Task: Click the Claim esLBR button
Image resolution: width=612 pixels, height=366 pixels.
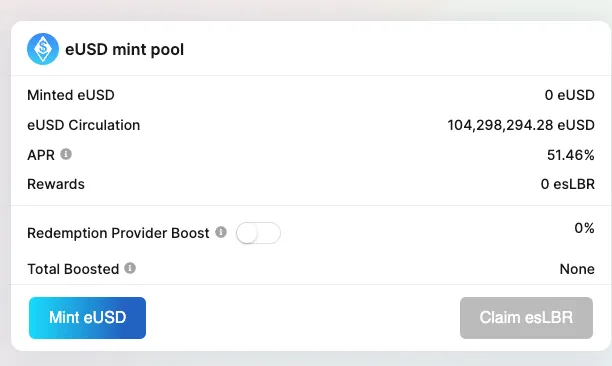Action: tap(526, 318)
